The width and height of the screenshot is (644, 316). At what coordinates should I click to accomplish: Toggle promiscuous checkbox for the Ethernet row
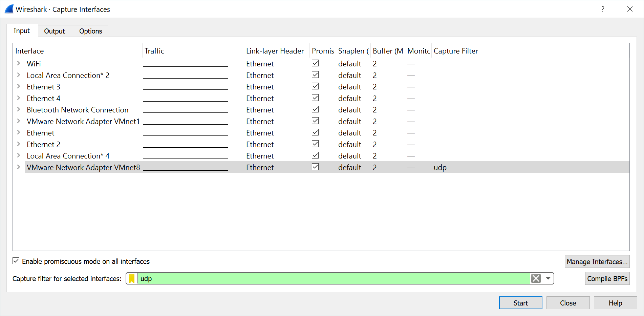pyautogui.click(x=315, y=132)
